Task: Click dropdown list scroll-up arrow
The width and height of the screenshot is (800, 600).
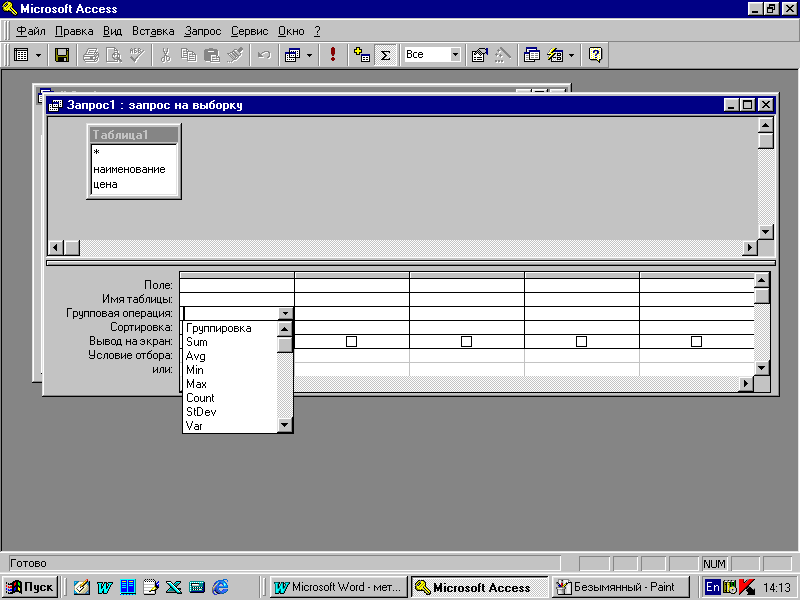Action: (x=285, y=329)
